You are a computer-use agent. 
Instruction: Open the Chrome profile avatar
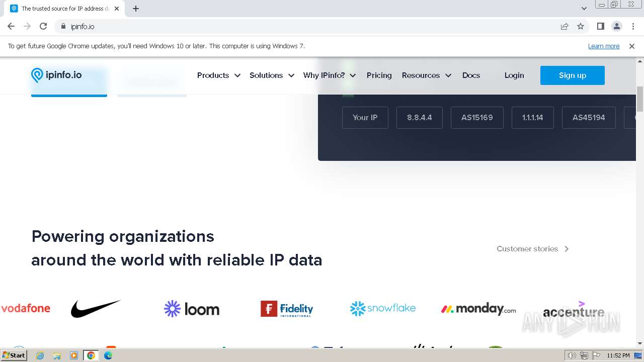(x=616, y=26)
